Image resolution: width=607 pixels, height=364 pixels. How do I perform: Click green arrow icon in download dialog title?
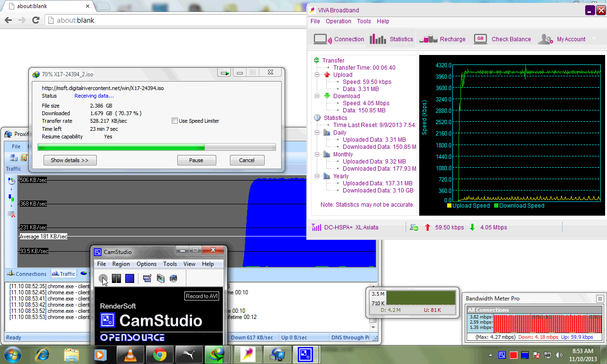pos(224,73)
